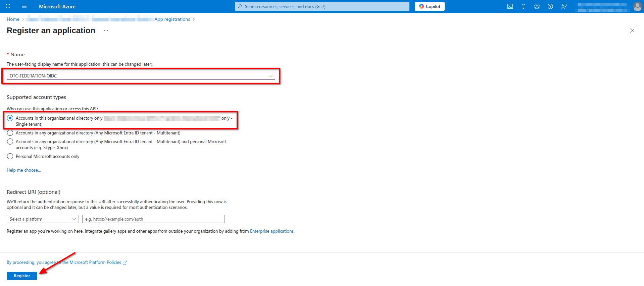The width and height of the screenshot is (644, 286).
Task: Open the notifications bell
Action: (x=523, y=6)
